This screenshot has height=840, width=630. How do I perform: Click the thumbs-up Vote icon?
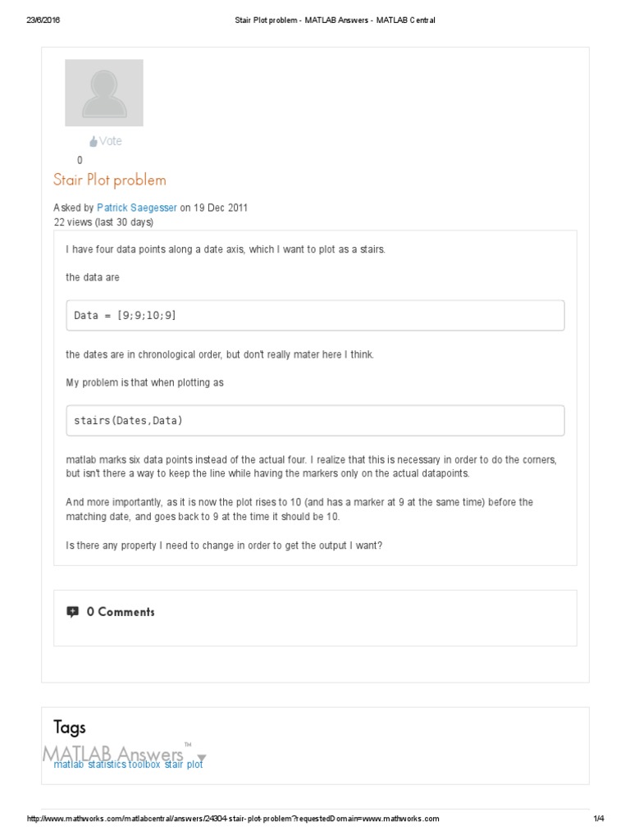click(94, 142)
